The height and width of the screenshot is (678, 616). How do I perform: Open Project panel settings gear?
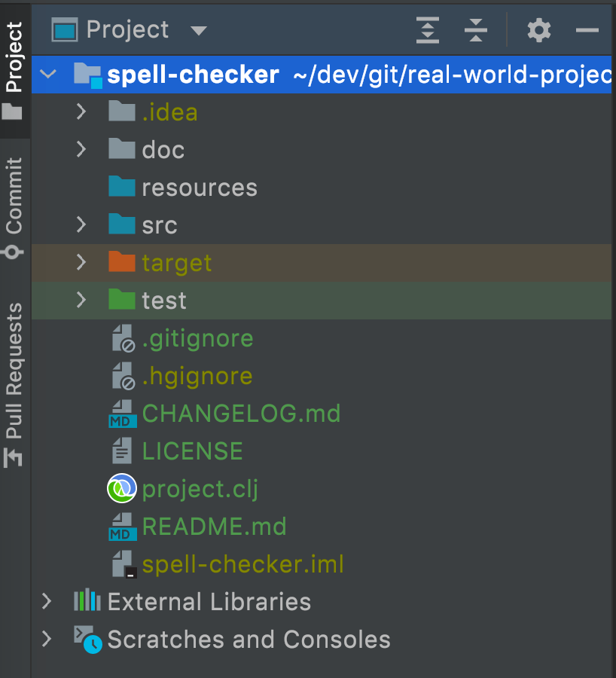538,30
